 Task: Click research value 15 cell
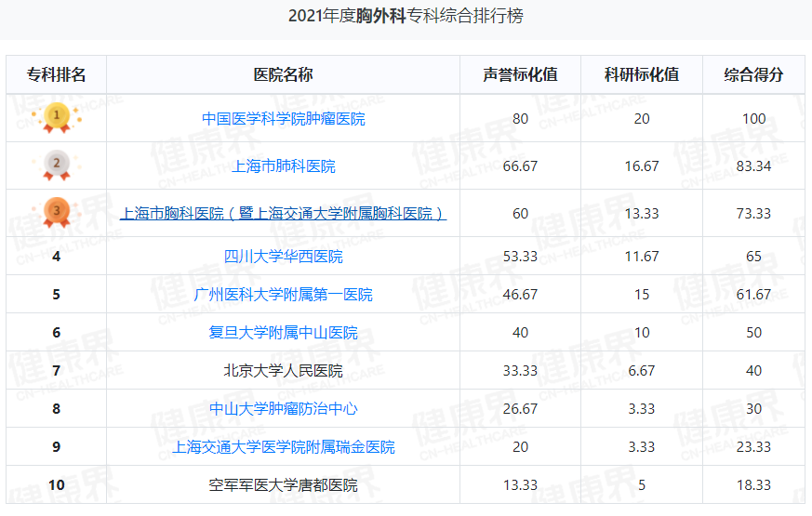(x=642, y=295)
